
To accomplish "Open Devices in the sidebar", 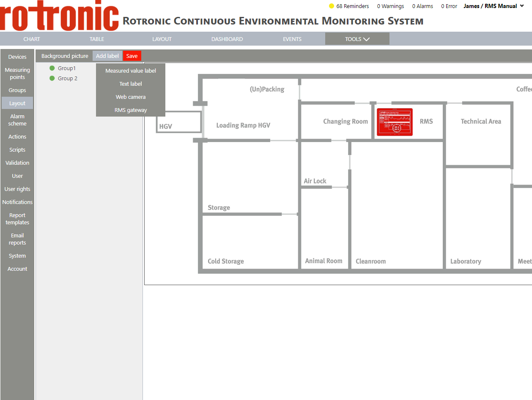I will click(17, 57).
